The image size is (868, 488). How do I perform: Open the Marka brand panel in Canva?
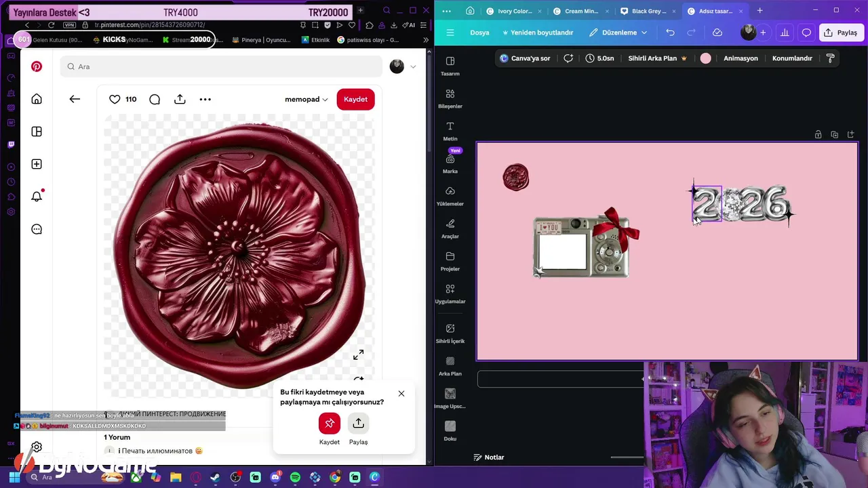(450, 163)
